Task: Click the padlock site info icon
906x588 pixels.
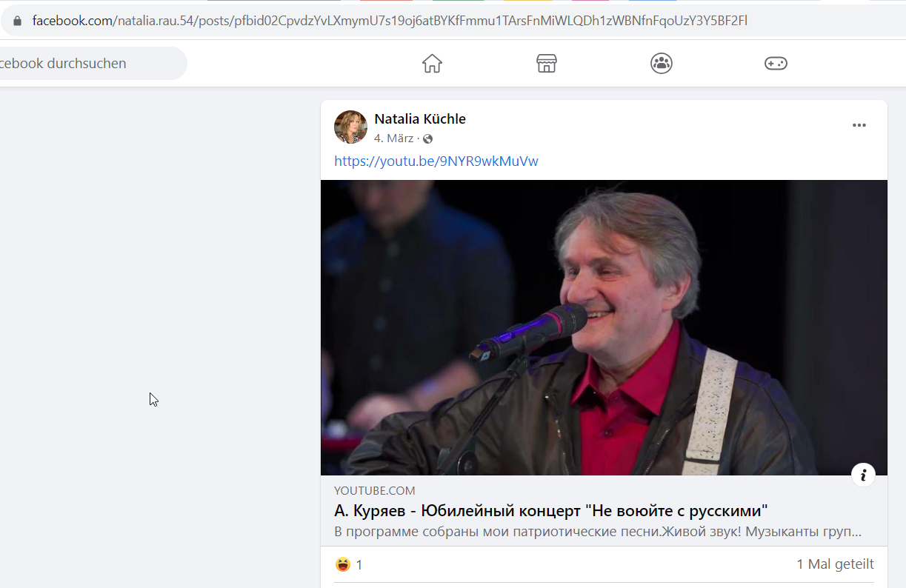Action: tap(18, 21)
